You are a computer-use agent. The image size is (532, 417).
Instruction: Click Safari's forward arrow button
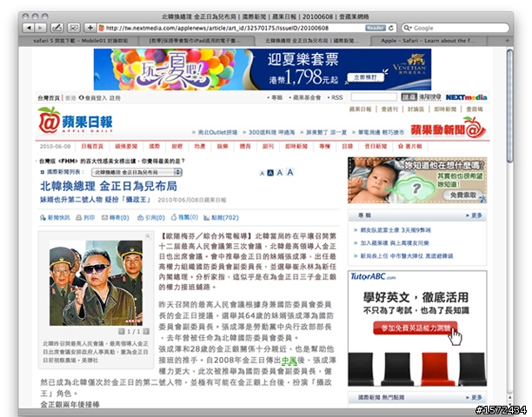click(x=40, y=28)
